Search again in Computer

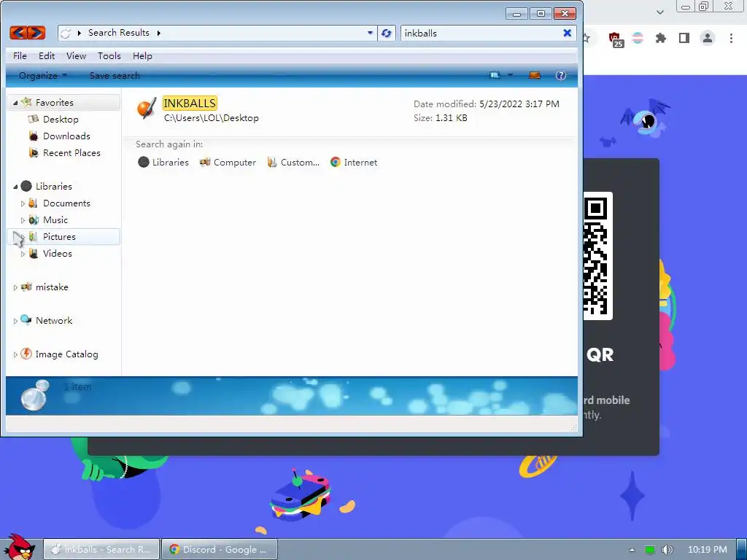click(x=228, y=163)
